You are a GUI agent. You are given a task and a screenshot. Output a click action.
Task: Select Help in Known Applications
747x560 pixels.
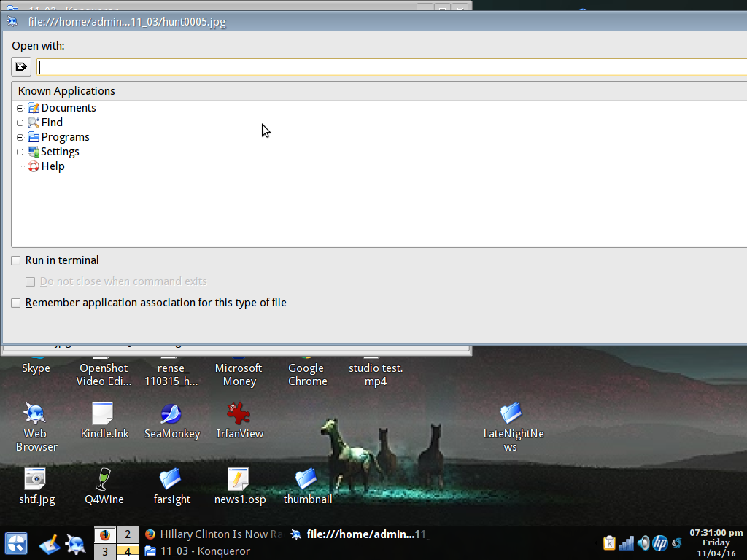(53, 166)
